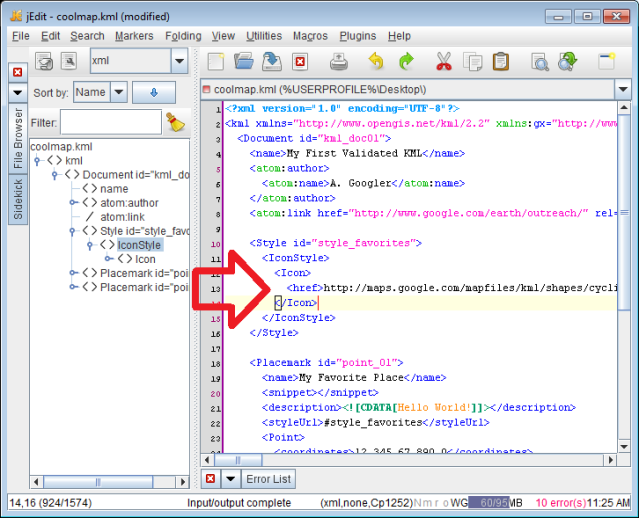Screen dimensions: 639x518
Task: Open the left dock options arrow menu
Action: click(18, 93)
